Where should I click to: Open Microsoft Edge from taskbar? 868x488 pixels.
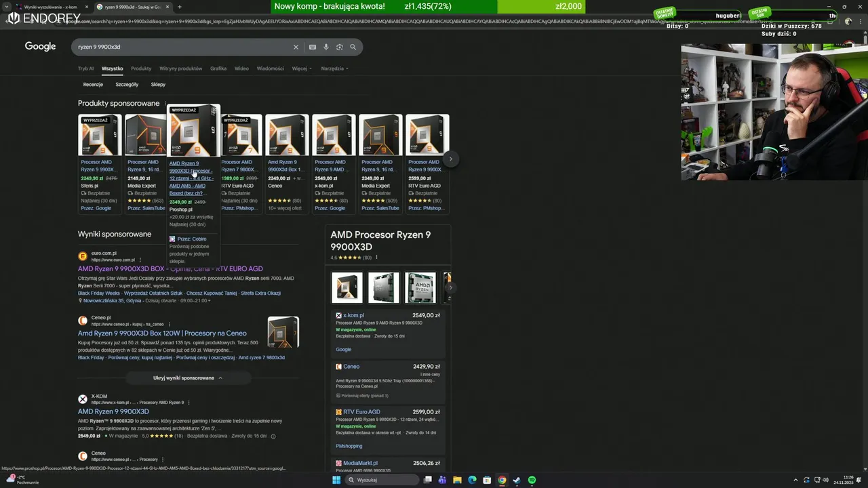click(472, 480)
